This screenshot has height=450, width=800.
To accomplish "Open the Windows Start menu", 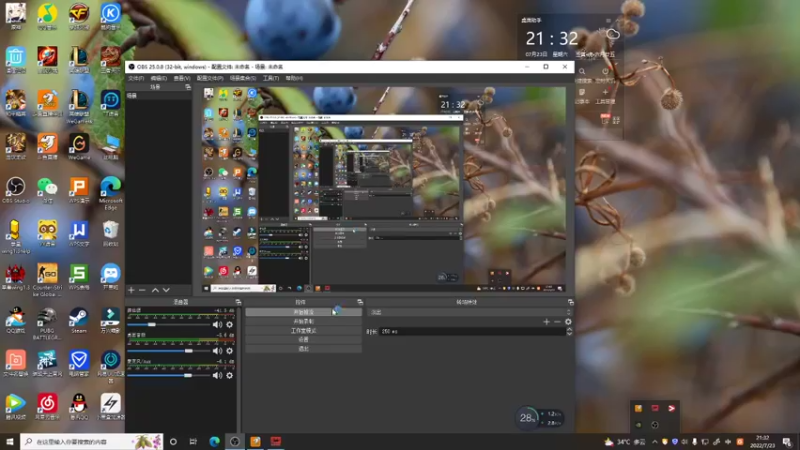I will (9, 442).
